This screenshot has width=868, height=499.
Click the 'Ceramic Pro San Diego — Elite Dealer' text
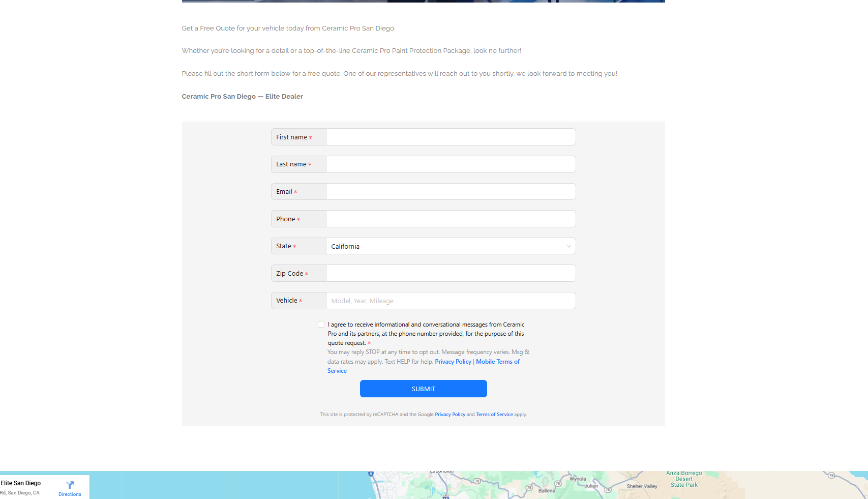tap(242, 96)
